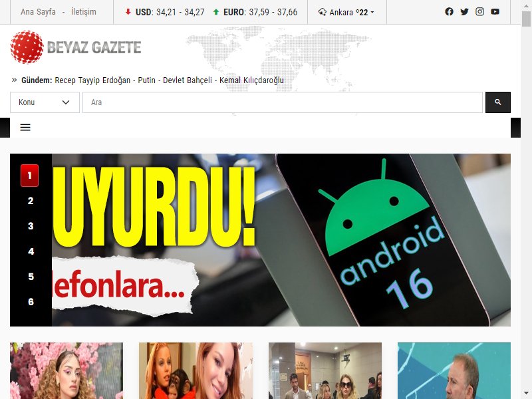532x399 pixels.
Task: Click the scrollbar down arrow
Action: (x=526, y=394)
